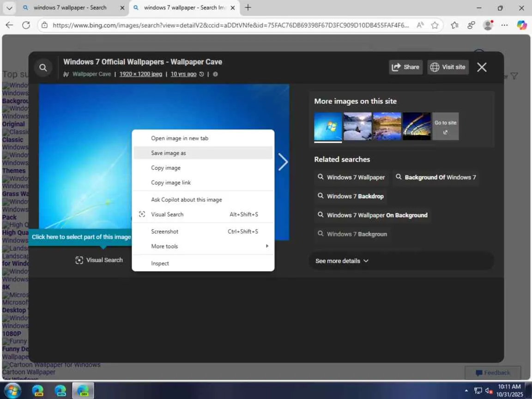This screenshot has height=399, width=532.
Task: Open the snowy lake thumbnail
Action: 357,127
